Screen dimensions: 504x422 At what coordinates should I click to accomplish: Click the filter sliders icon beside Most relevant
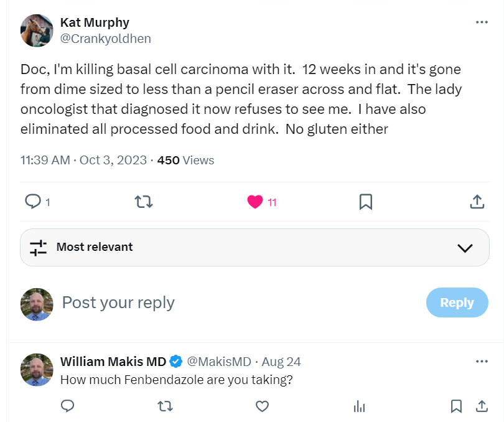pyautogui.click(x=39, y=247)
